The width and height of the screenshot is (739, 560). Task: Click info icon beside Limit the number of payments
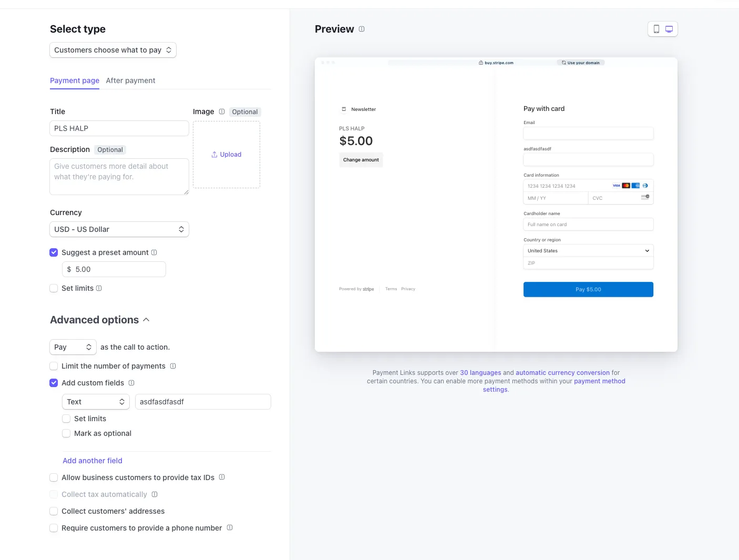173,366
